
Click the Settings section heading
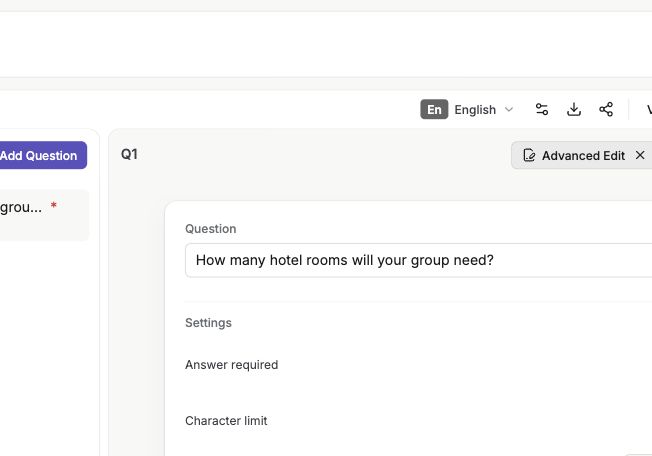pyautogui.click(x=208, y=323)
